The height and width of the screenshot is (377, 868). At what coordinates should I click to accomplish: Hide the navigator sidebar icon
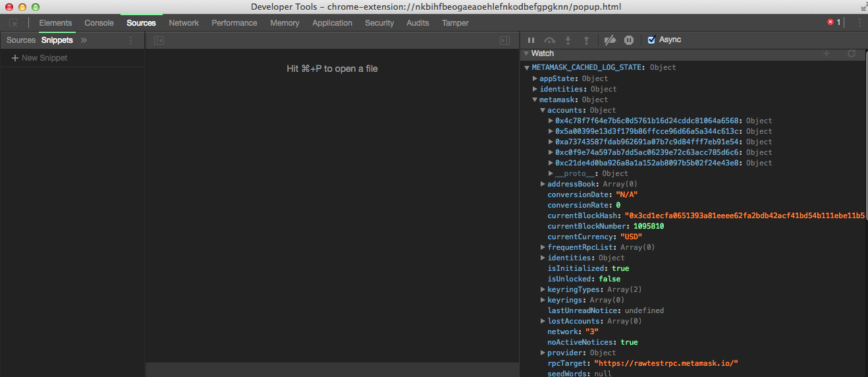[159, 40]
